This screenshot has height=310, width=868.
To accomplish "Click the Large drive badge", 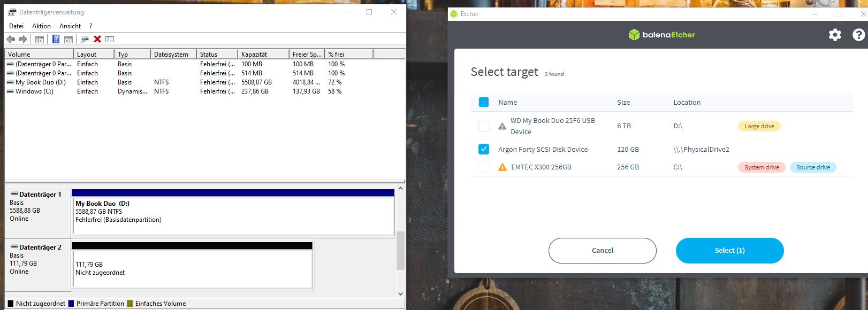I will pyautogui.click(x=759, y=126).
